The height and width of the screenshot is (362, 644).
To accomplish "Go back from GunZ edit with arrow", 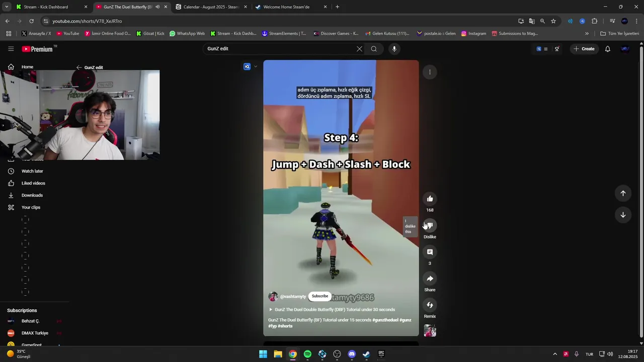I will 79,67.
